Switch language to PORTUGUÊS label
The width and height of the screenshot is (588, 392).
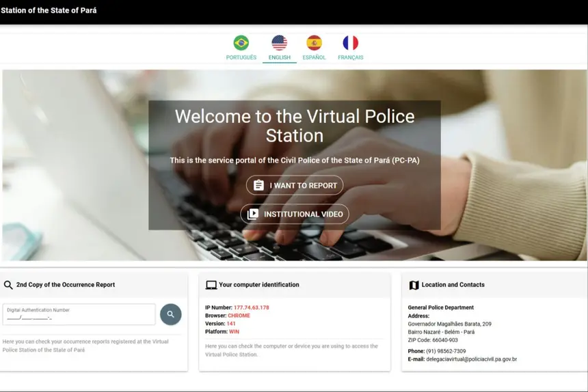241,57
